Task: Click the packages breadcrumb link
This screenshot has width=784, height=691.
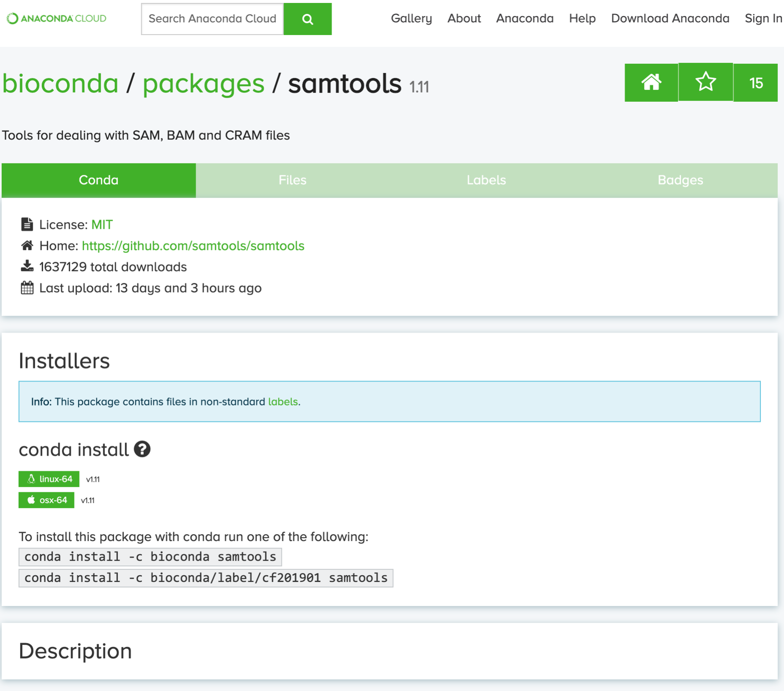Action: click(203, 83)
